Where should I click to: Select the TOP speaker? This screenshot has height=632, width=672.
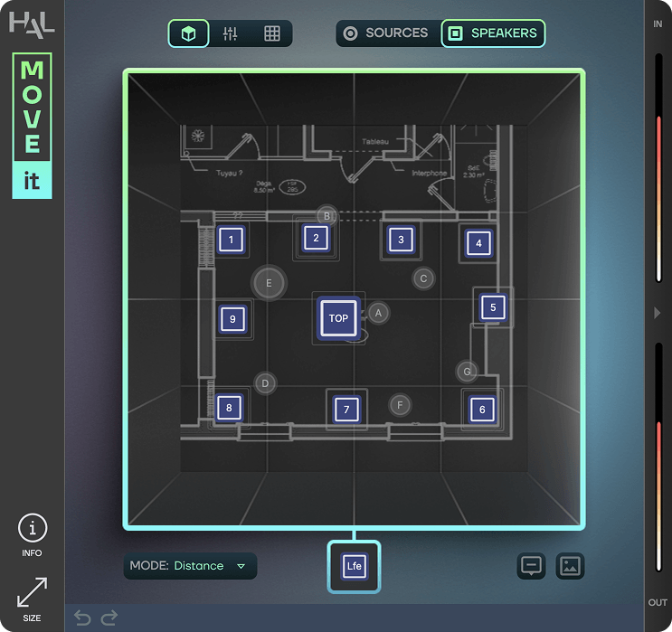(x=338, y=318)
